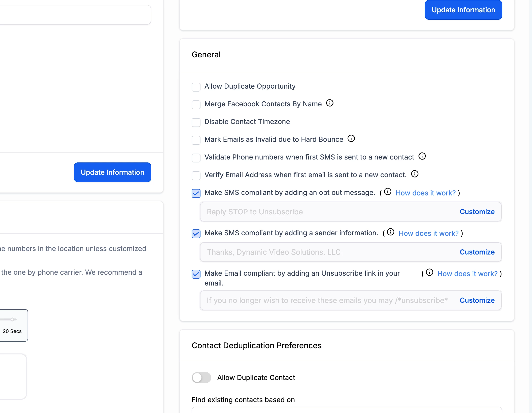Viewport: 532px width, 413px height.
Task: Toggle Allow Duplicate Contact switch
Action: (201, 377)
